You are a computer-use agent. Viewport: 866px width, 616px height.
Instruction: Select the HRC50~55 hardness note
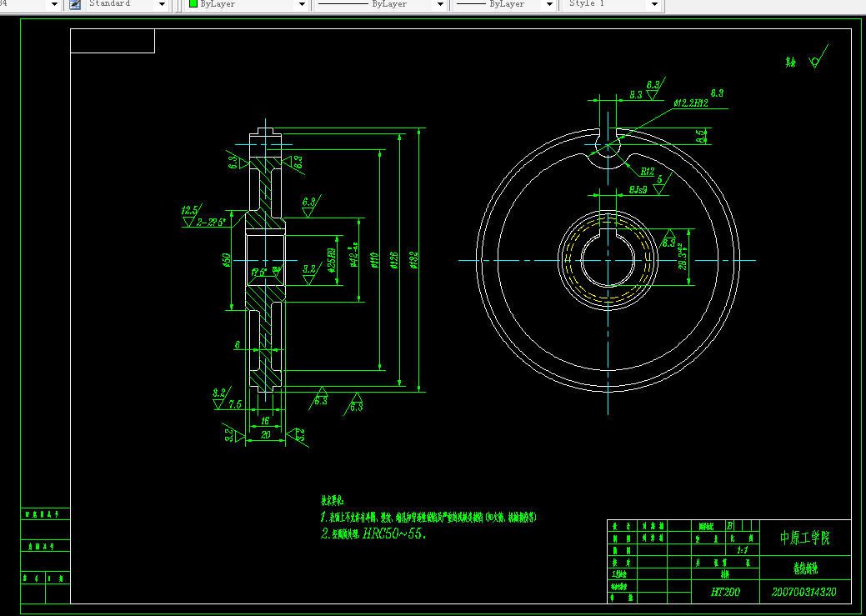coord(394,533)
